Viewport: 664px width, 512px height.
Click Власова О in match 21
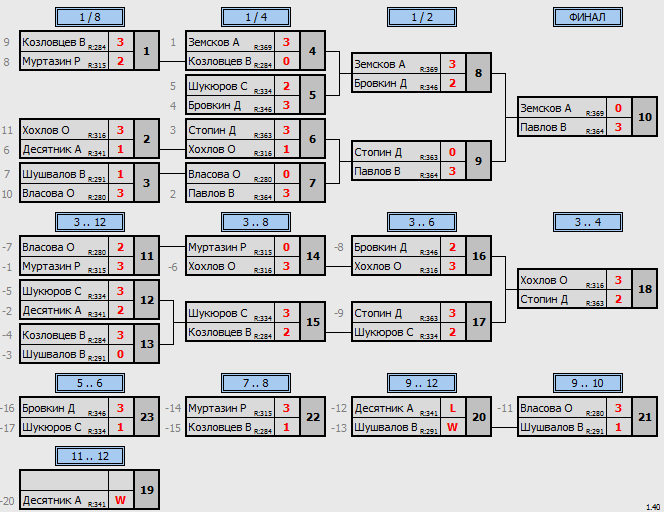click(x=546, y=408)
